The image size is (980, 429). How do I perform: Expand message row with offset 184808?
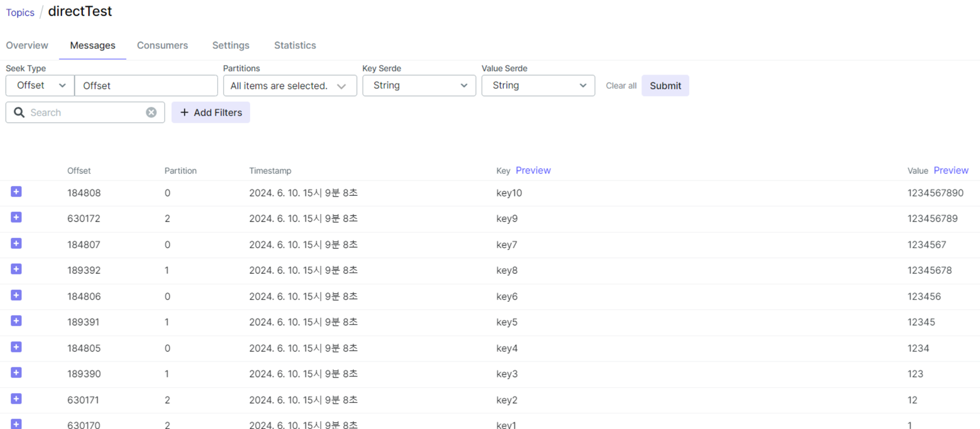click(16, 192)
